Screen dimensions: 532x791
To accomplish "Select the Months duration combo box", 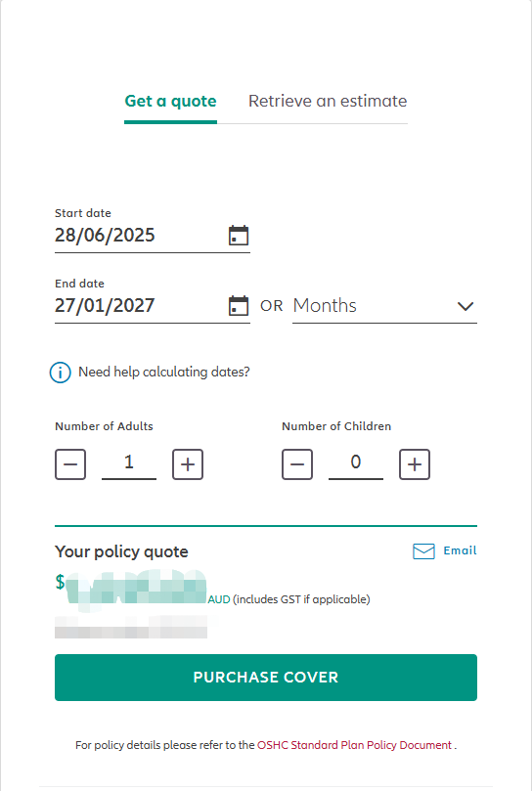I will 384,306.
